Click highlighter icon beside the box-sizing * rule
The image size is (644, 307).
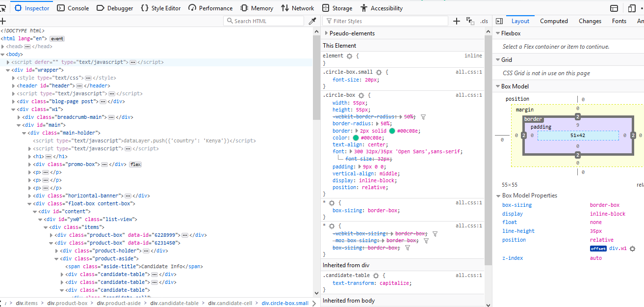332,203
